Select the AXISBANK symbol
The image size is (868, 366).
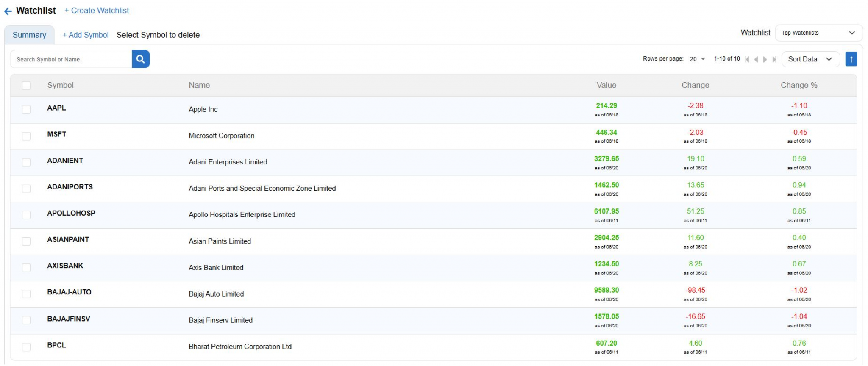(x=65, y=266)
